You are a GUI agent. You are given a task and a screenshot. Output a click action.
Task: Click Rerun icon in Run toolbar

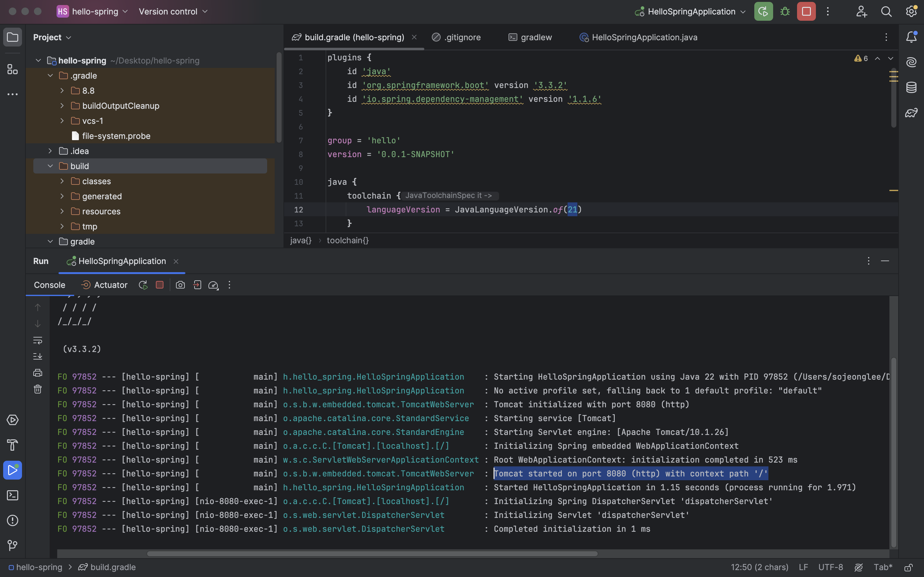143,285
